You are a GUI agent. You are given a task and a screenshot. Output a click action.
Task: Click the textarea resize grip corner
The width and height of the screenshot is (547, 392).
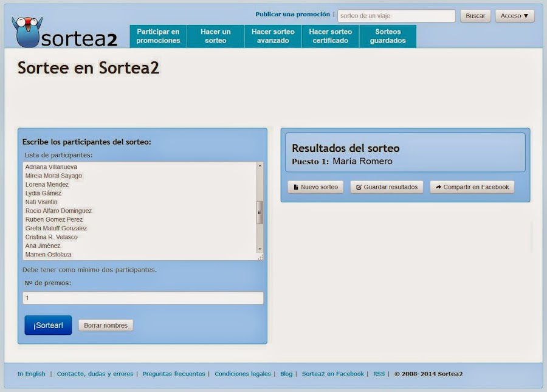click(260, 257)
